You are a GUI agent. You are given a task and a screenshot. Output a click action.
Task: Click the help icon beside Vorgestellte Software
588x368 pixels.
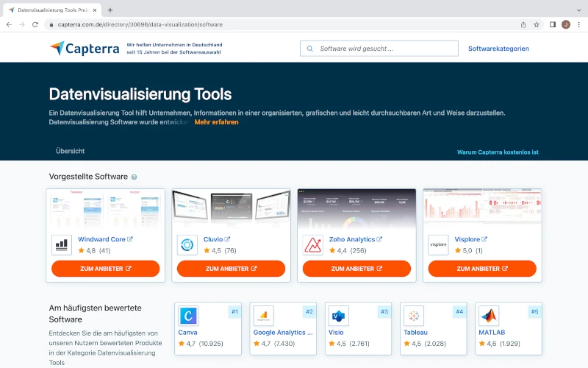[x=134, y=177]
